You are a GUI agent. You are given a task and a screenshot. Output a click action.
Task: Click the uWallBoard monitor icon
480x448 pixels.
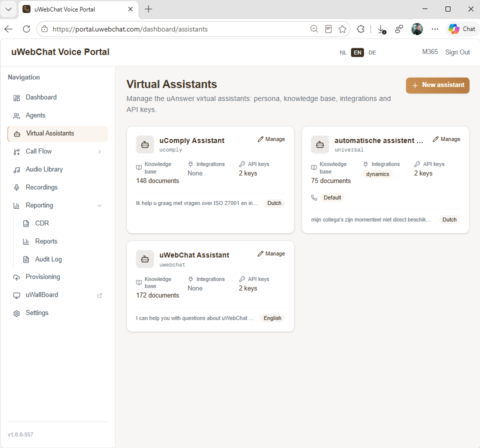16,295
